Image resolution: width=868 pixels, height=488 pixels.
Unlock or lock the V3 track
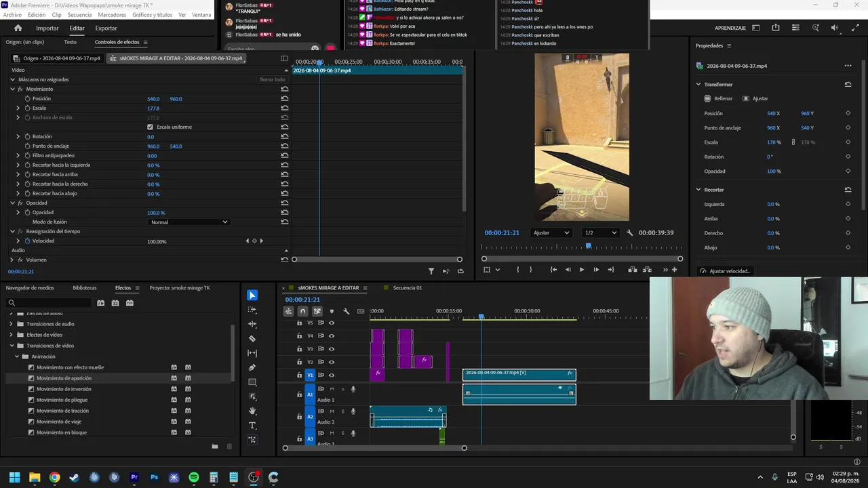click(299, 349)
